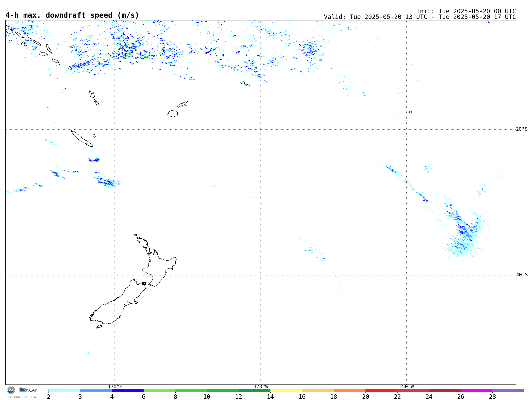
Task: Select the 'Valid:' time range line
Action: click(x=420, y=17)
